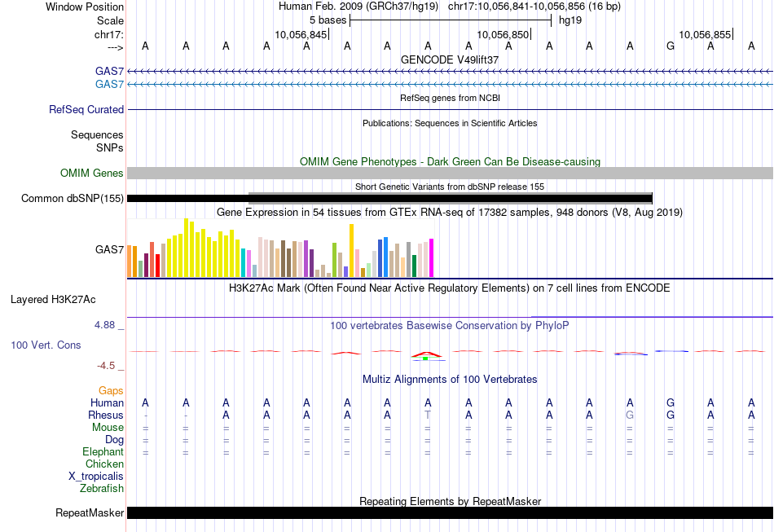
Task: Click the Gene Expression in 54 tissues title
Action: click(x=450, y=212)
